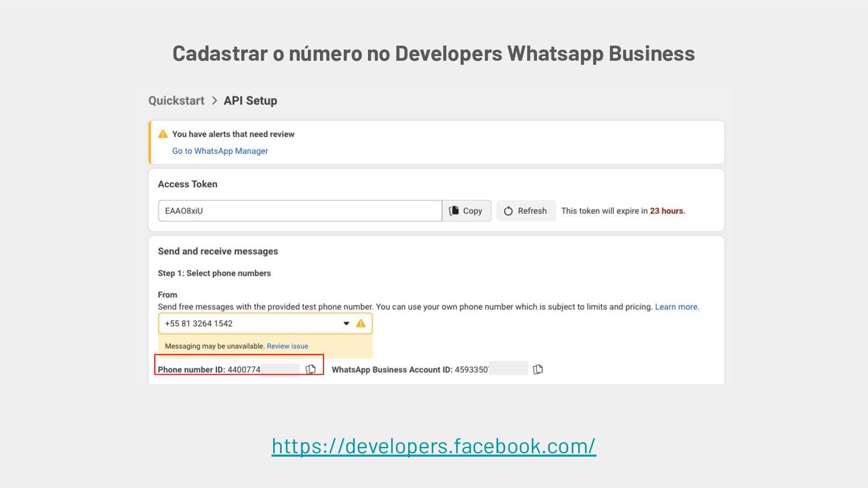
Task: Click the 'From' label
Action: pos(168,295)
